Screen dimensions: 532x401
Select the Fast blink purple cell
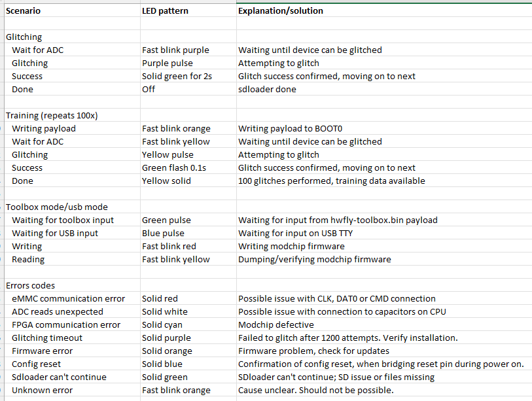188,50
